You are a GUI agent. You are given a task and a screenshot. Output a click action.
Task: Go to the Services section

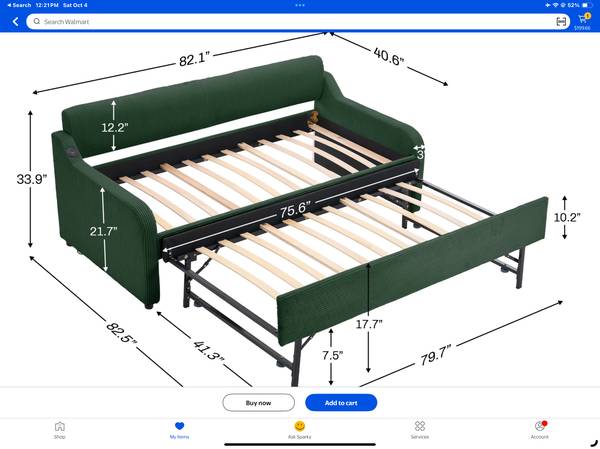coord(420,429)
